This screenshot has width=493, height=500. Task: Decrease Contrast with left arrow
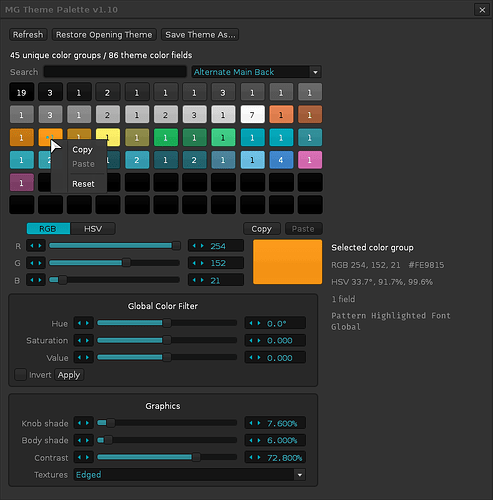tap(79, 457)
